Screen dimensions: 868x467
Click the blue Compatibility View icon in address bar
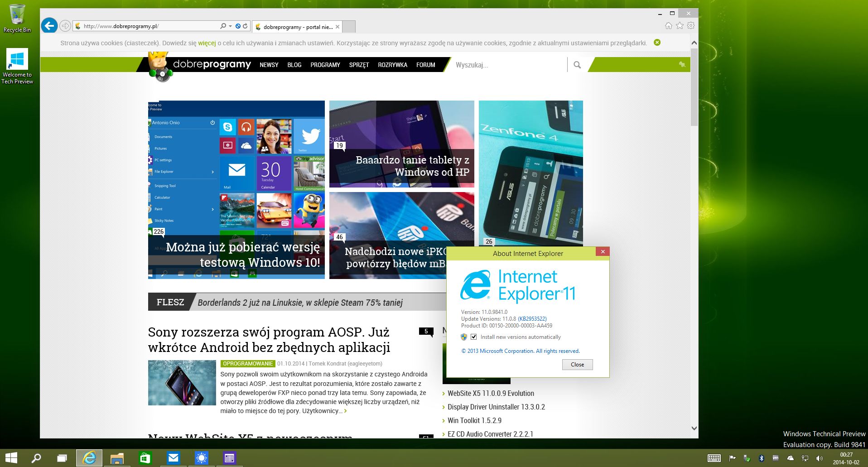238,26
